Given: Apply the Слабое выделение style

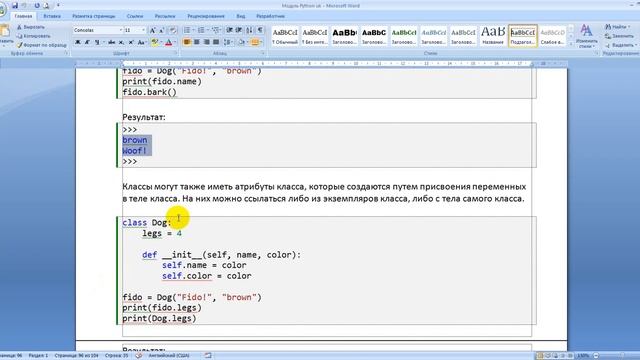Looking at the screenshot, I should click(x=552, y=36).
